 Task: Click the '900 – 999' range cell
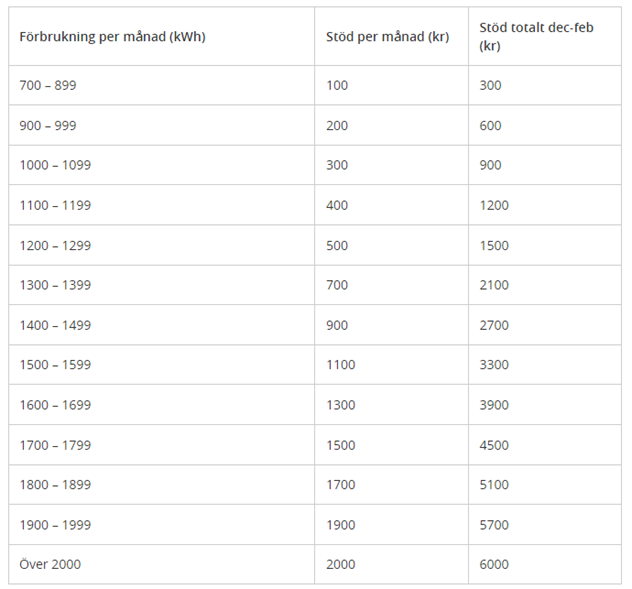(48, 126)
